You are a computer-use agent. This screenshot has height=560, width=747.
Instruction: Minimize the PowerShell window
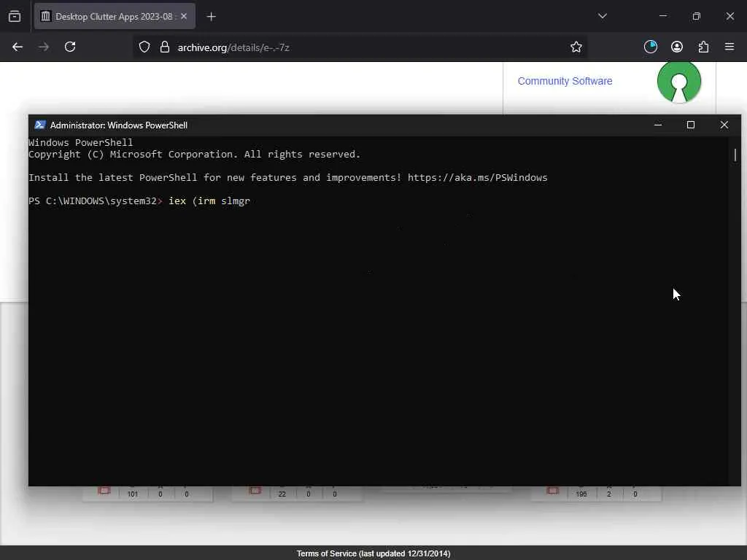(658, 125)
